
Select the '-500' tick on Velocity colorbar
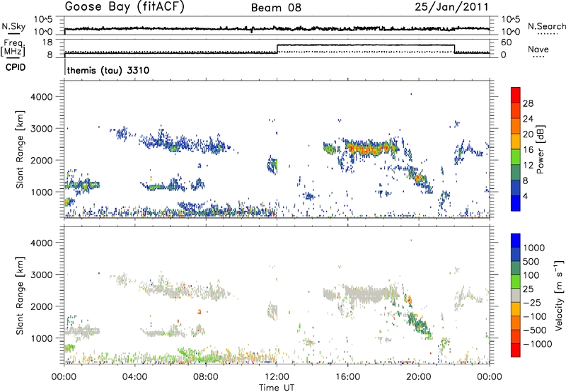pos(535,330)
